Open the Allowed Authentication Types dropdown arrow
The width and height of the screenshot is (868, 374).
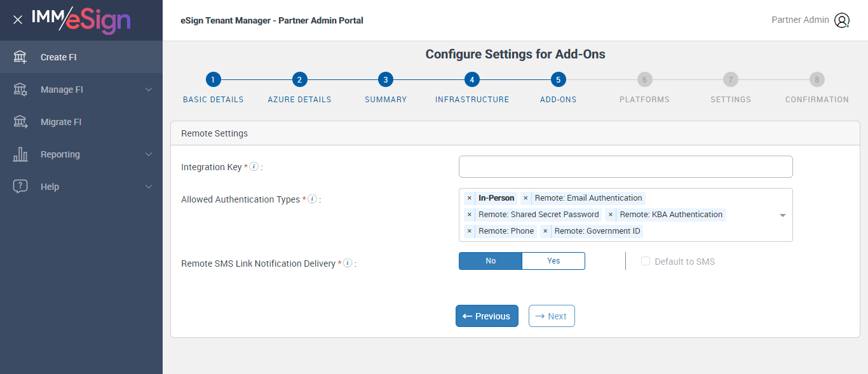[783, 215]
